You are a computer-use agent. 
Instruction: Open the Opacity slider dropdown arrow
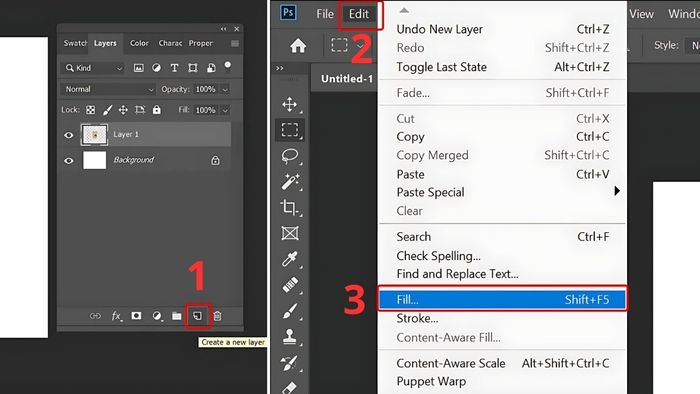coord(225,90)
